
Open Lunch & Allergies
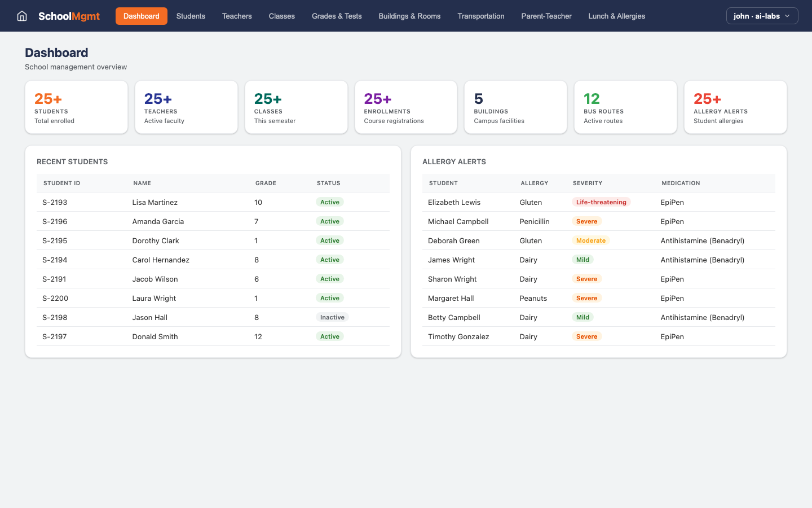coord(616,16)
